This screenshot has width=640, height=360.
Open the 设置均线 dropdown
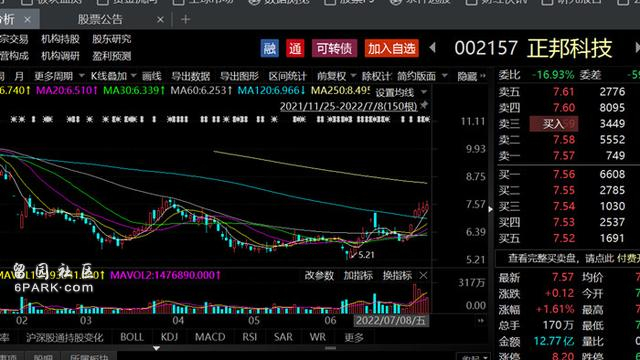(x=424, y=92)
